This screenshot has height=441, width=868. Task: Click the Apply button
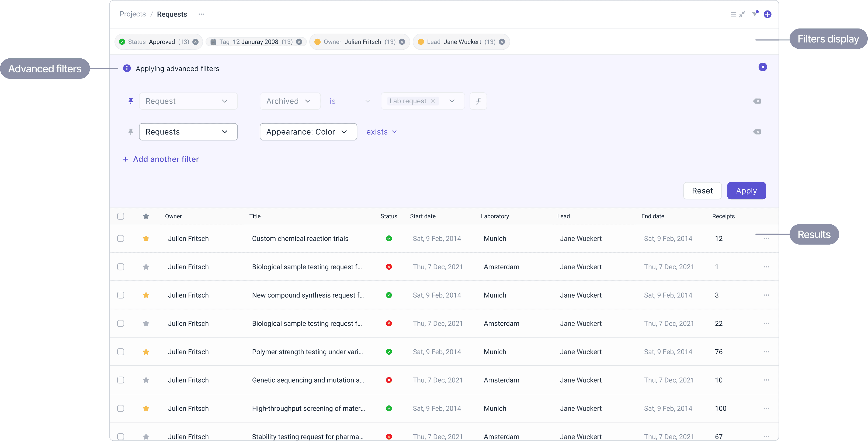746,190
